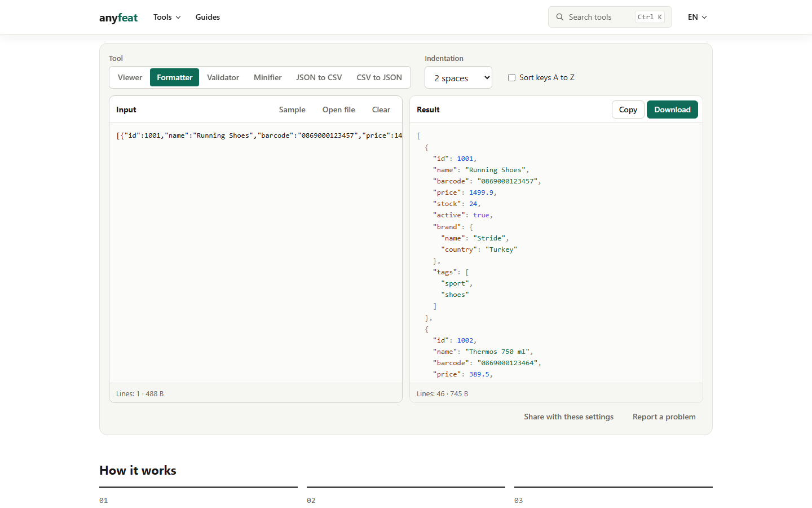The image size is (812, 508).
Task: Click Report a problem link
Action: tap(664, 417)
